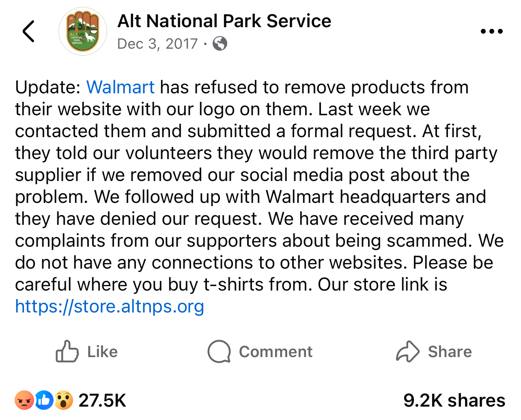Viewport: 521px width, 420px height.
Task: Click the Dec 3, 2017 post date
Action: 157,43
